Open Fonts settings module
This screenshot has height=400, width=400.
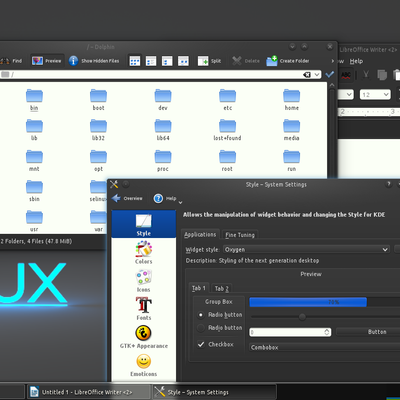pyautogui.click(x=144, y=309)
